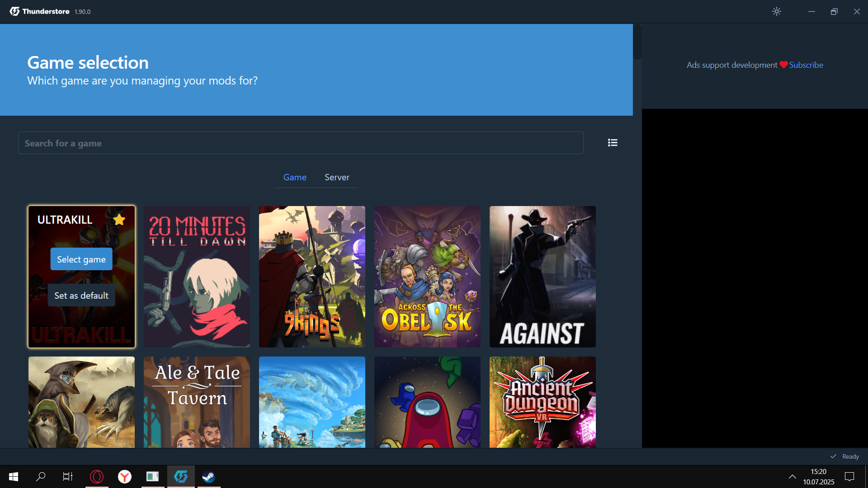Screen dimensions: 868x488
Task: Set ULTRAKILL as default game
Action: click(81, 296)
